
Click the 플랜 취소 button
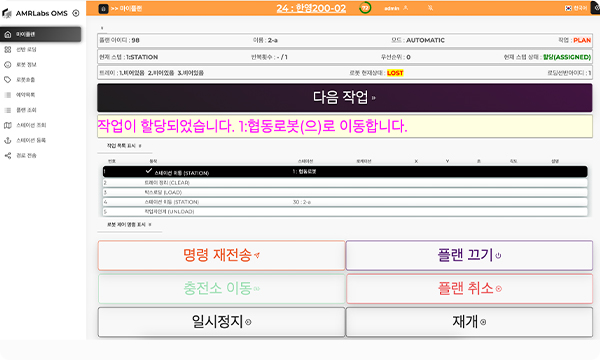click(470, 288)
